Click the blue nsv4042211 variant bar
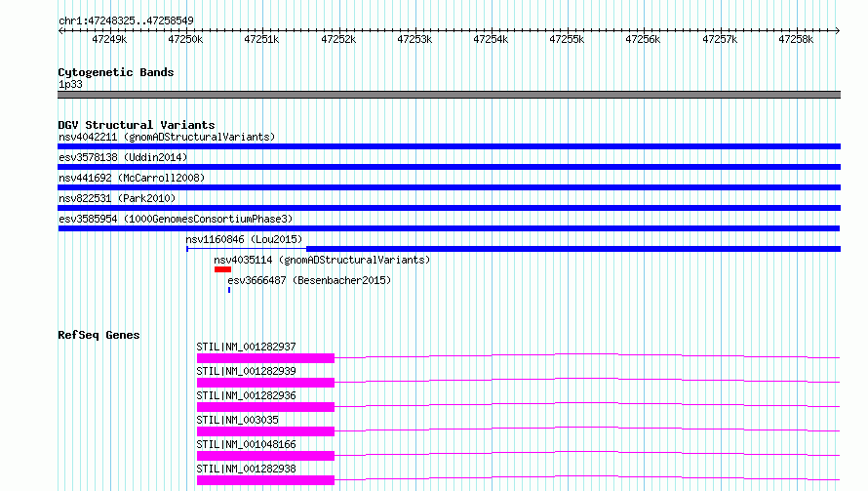Image resolution: width=868 pixels, height=491 pixels. [x=449, y=146]
